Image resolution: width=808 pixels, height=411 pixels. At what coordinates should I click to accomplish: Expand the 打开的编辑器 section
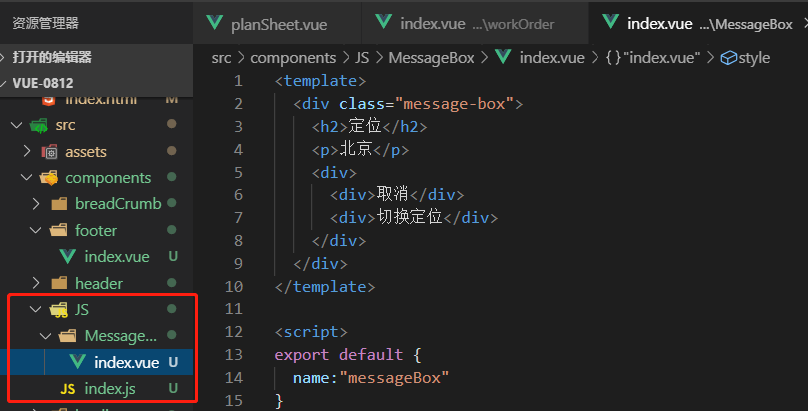tap(96, 57)
